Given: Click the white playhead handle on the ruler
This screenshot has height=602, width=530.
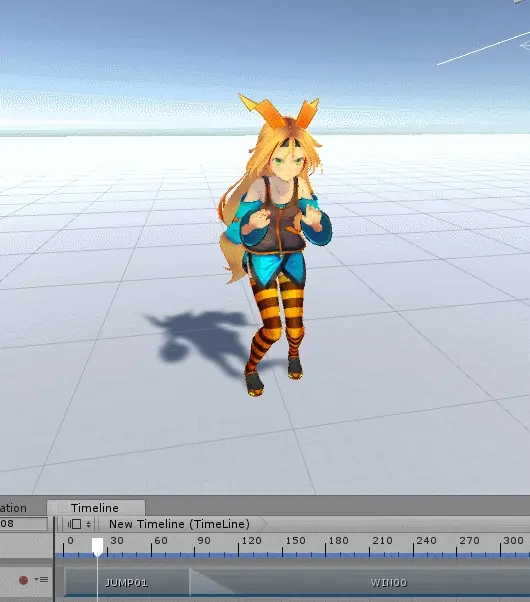Looking at the screenshot, I should 98,546.
